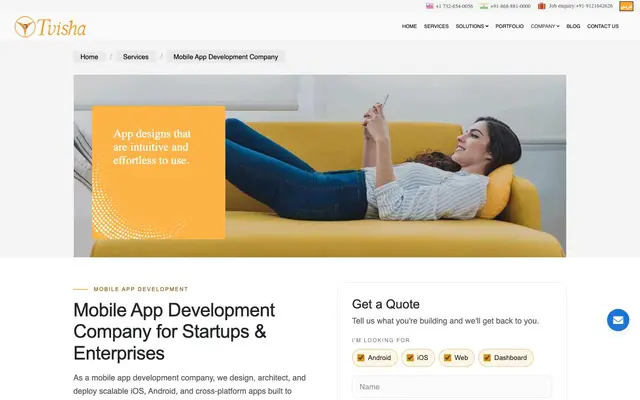The height and width of the screenshot is (400, 640).
Task: Click the Services breadcrumb
Action: pos(136,57)
